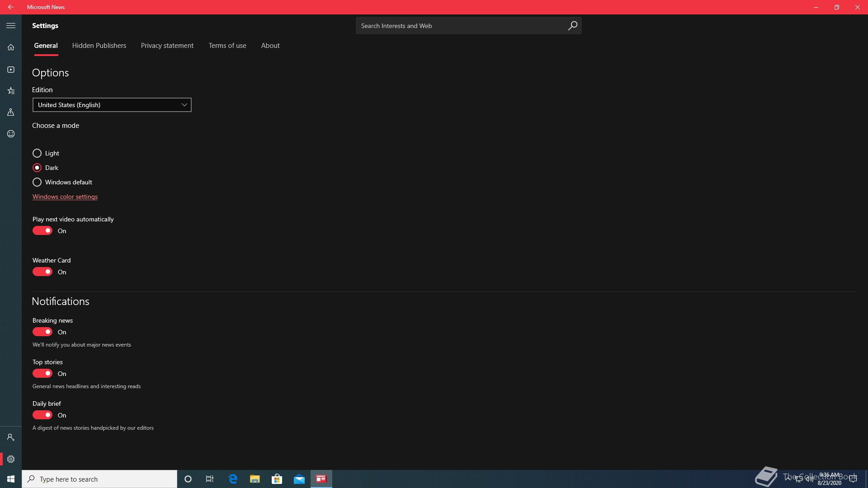Image resolution: width=868 pixels, height=488 pixels.
Task: Toggle Play next video automatically
Action: [42, 231]
